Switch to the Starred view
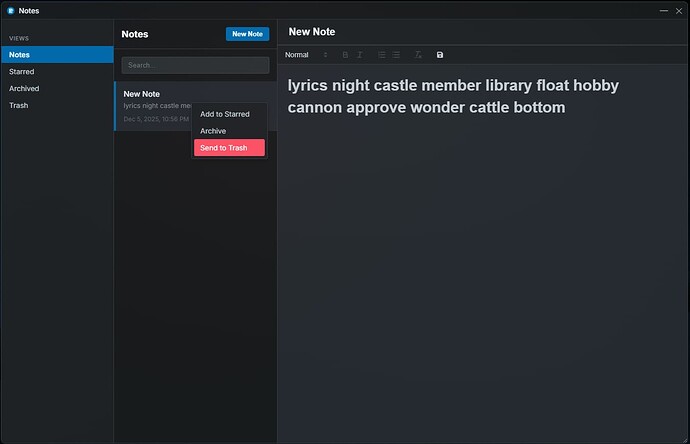 [x=56, y=72]
